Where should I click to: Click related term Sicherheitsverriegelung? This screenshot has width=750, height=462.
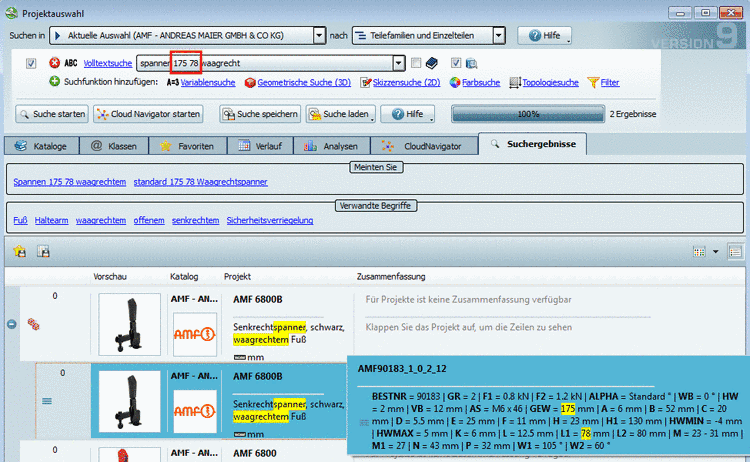pyautogui.click(x=270, y=220)
